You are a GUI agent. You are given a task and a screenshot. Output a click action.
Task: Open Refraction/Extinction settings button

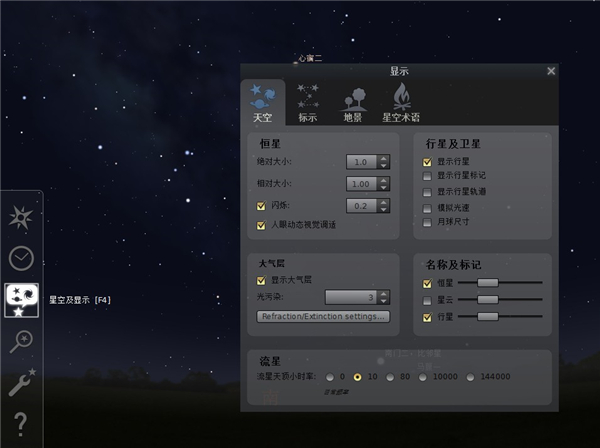point(323,316)
